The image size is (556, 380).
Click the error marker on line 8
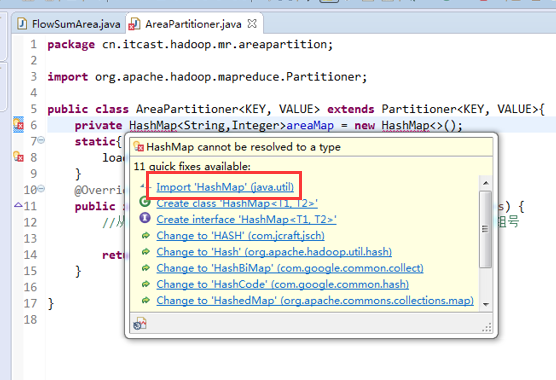18,157
